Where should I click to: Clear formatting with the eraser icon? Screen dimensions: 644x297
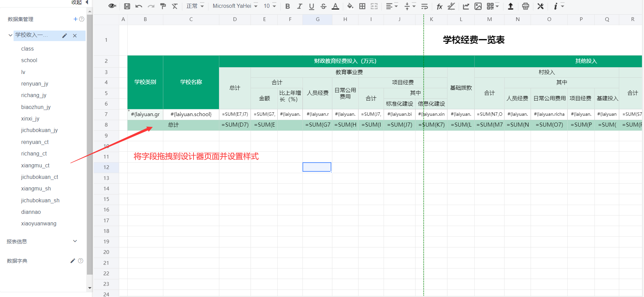pyautogui.click(x=175, y=6)
